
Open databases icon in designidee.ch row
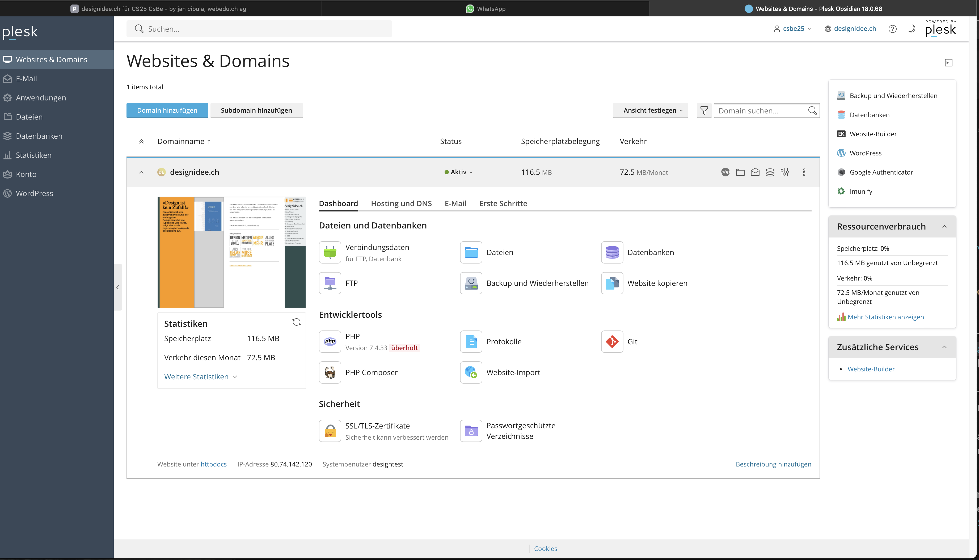[770, 172]
